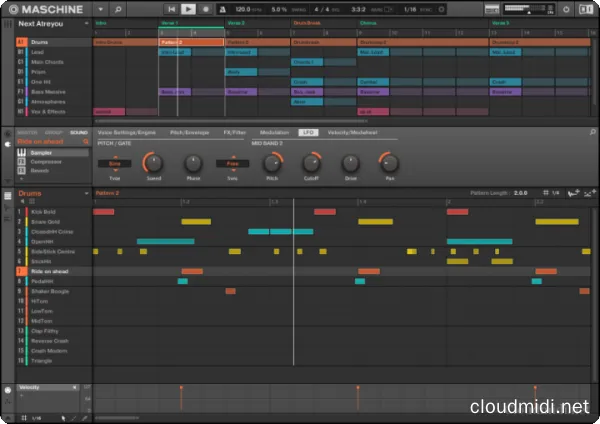
Task: Open the file menu dropdown arrow in header
Action: (x=101, y=9)
